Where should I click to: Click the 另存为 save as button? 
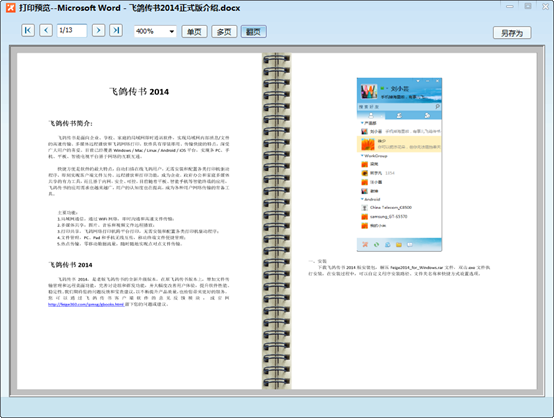tap(512, 33)
